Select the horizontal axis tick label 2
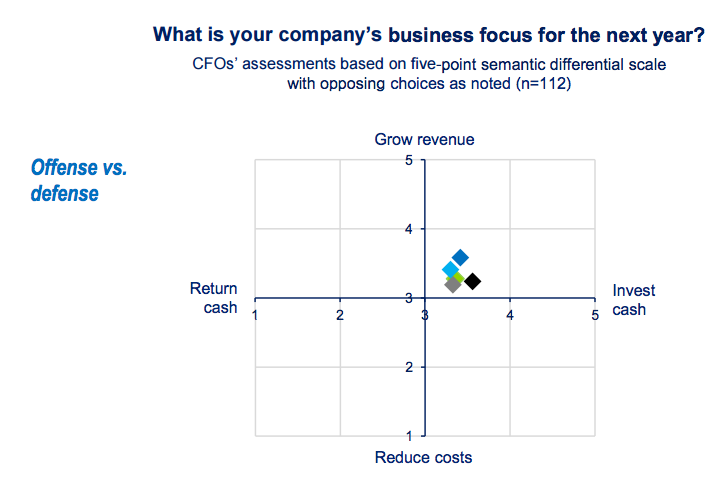 [x=340, y=316]
